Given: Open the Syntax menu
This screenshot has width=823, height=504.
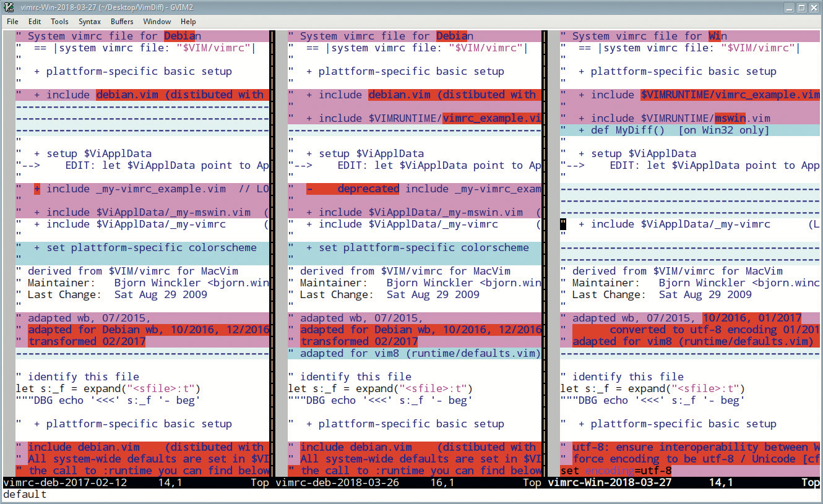Looking at the screenshot, I should point(90,22).
